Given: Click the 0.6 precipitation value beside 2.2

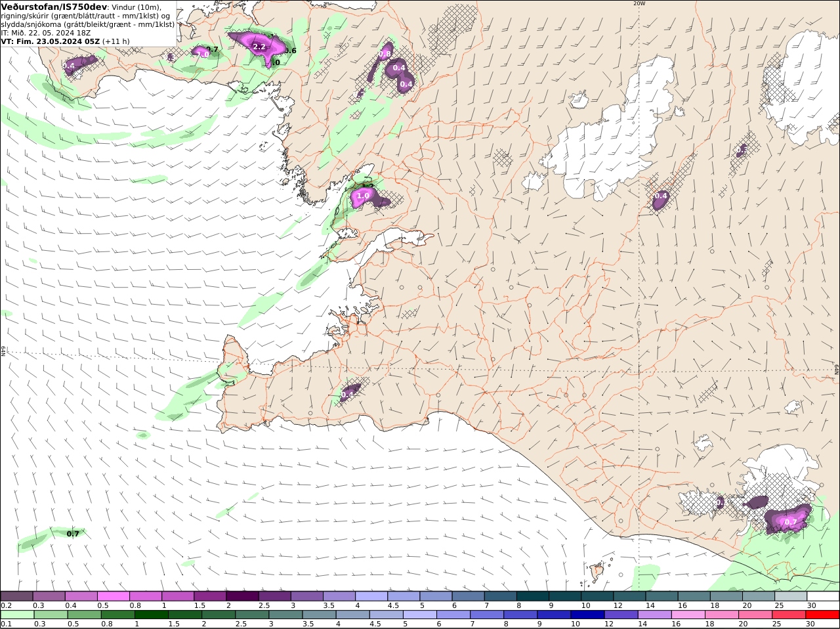Looking at the screenshot, I should pos(290,51).
